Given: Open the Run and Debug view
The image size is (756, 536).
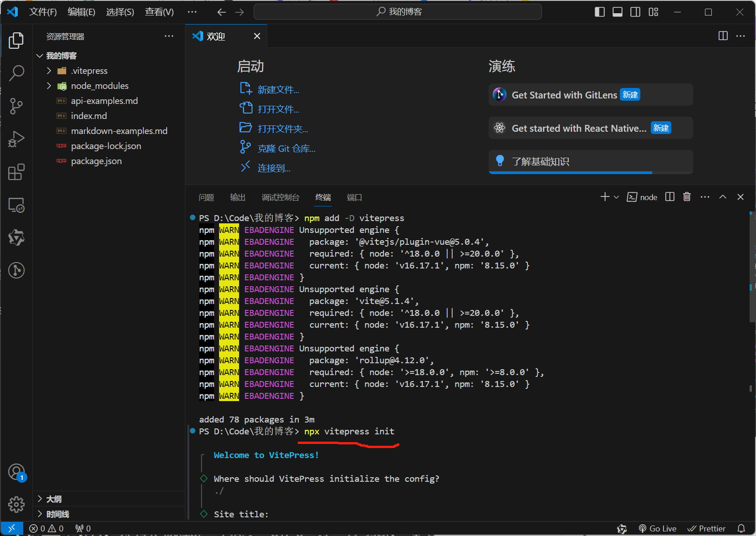Looking at the screenshot, I should click(x=16, y=139).
